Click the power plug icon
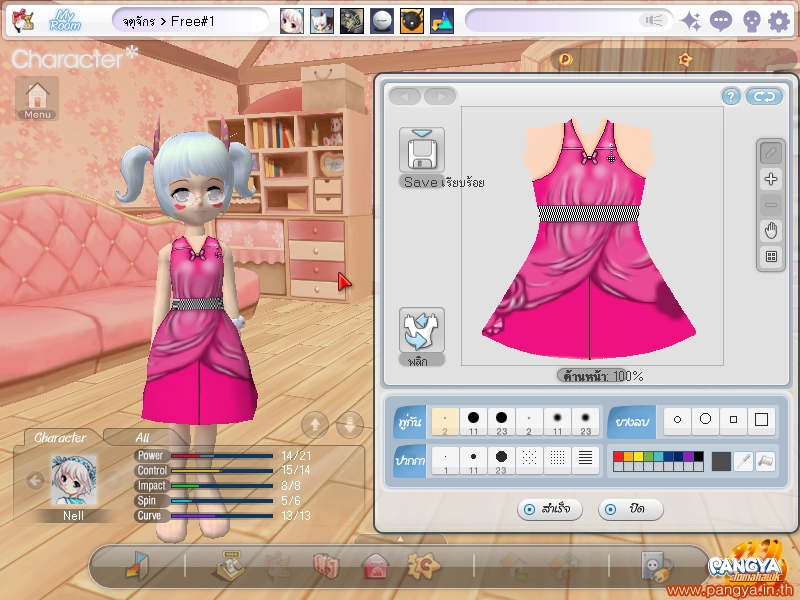This screenshot has width=800, height=600. point(656,566)
